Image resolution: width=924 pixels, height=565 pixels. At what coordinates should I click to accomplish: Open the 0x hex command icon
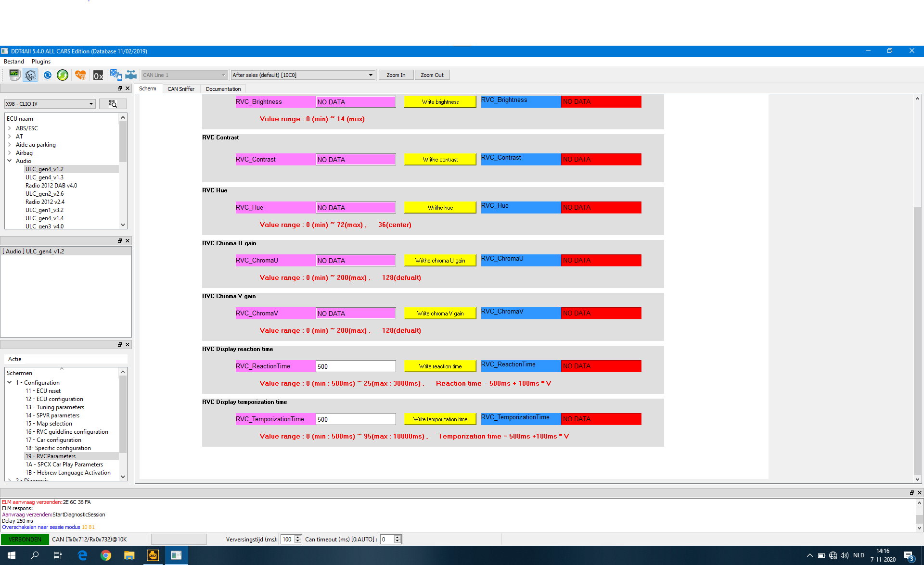pos(98,75)
